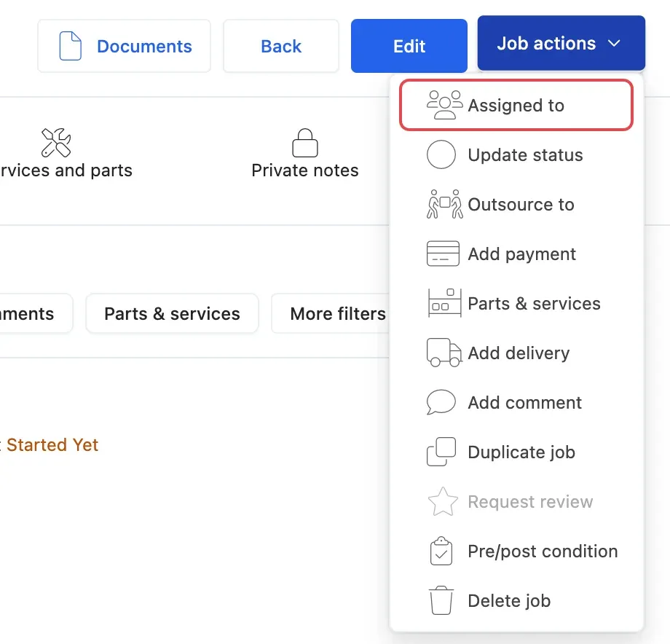Select Duplicate job in the menu
Viewport: 670px width, 644px height.
pyautogui.click(x=516, y=452)
